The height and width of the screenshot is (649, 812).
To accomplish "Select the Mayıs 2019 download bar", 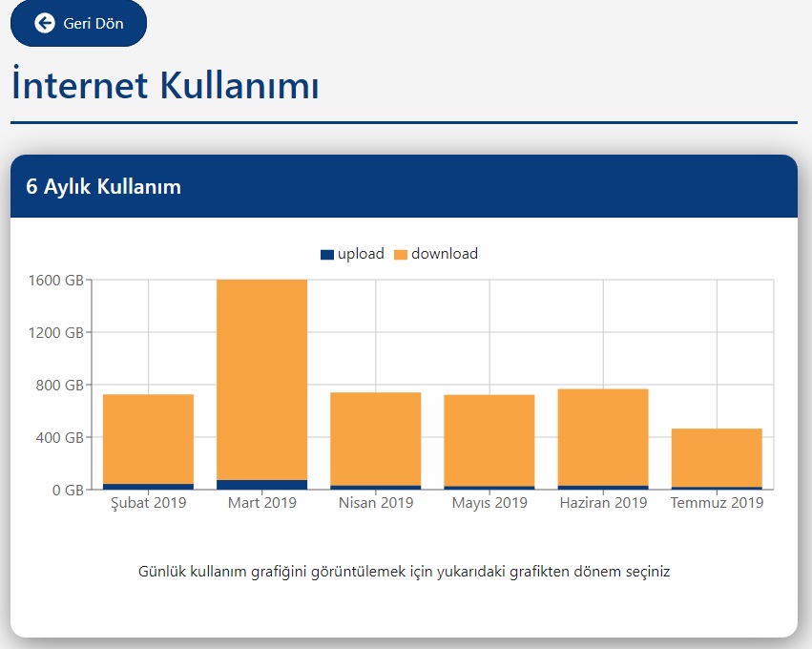I will (x=489, y=441).
